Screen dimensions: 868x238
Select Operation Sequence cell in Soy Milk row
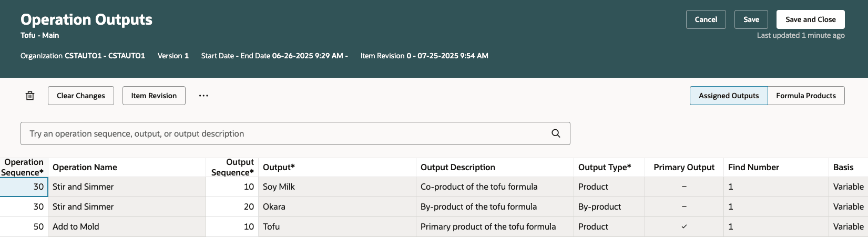(24, 187)
